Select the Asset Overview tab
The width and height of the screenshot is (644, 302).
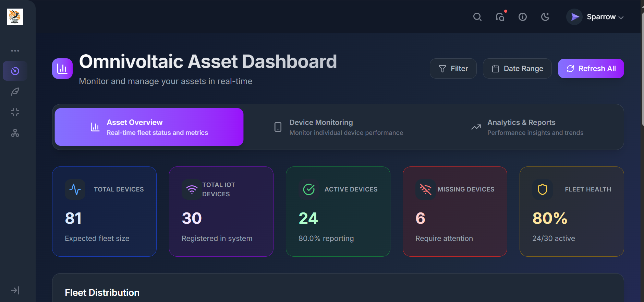click(149, 127)
